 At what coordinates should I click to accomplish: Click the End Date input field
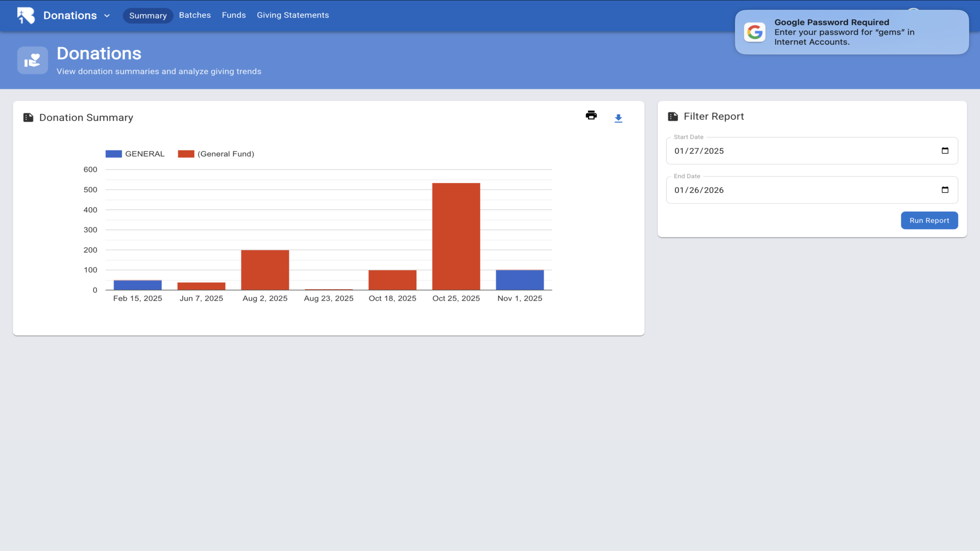point(796,190)
